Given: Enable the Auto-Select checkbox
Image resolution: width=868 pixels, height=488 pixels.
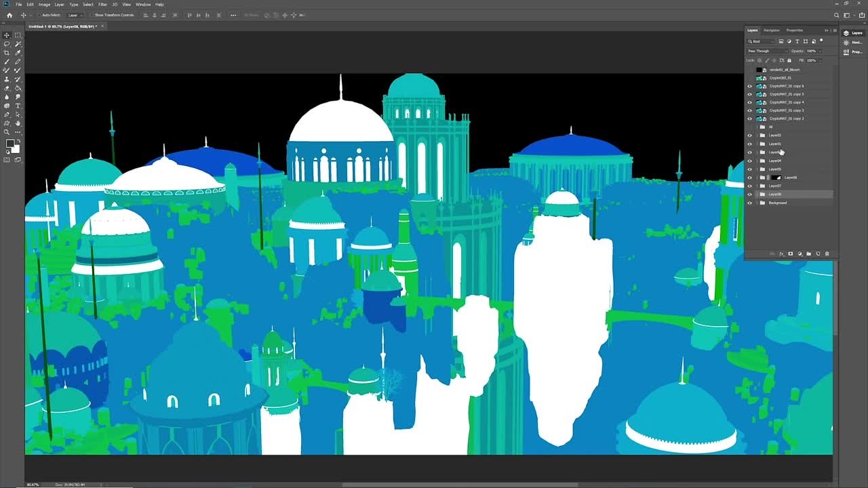Looking at the screenshot, I should coord(39,15).
